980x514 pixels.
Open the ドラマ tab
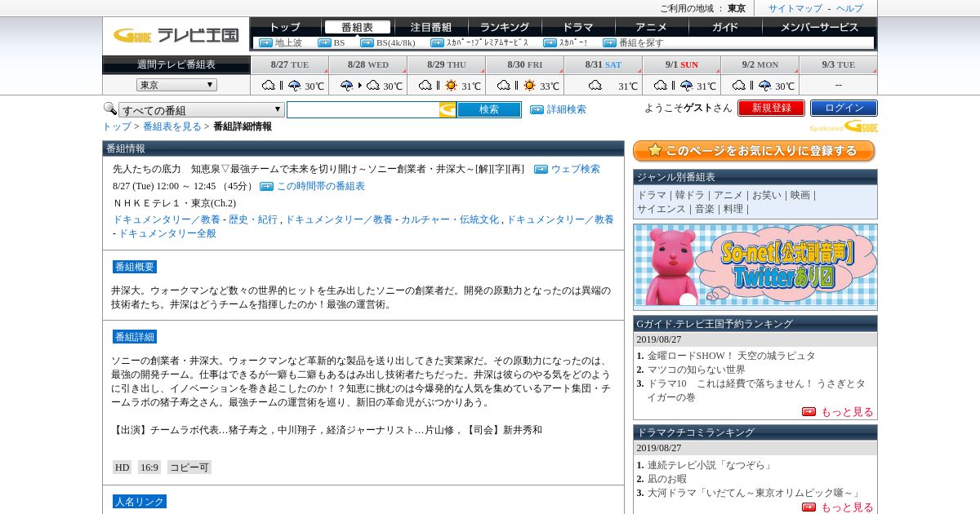(578, 27)
